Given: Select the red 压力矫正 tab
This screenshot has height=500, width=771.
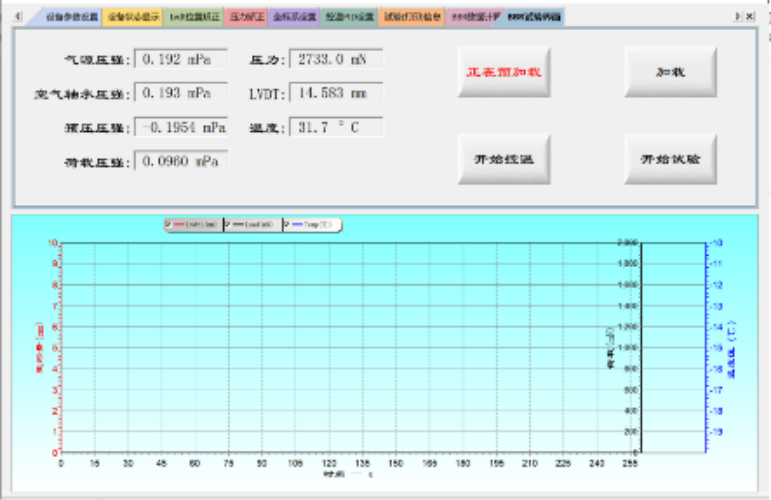Looking at the screenshot, I should 247,17.
